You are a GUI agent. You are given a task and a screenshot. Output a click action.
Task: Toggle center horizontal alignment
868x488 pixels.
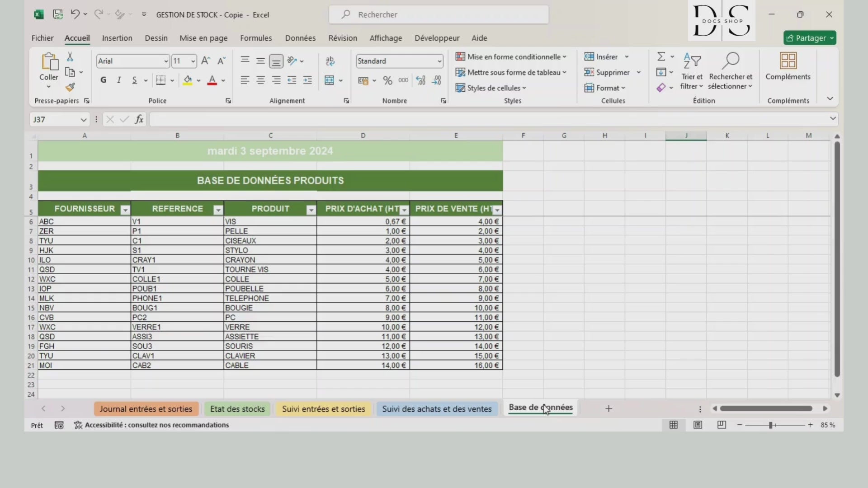[260, 80]
